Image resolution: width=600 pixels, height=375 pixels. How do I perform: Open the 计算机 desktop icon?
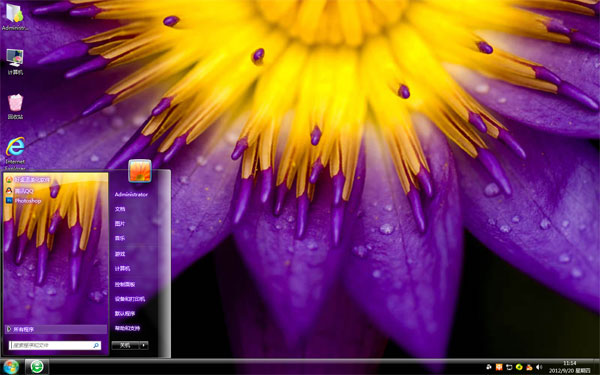point(15,61)
